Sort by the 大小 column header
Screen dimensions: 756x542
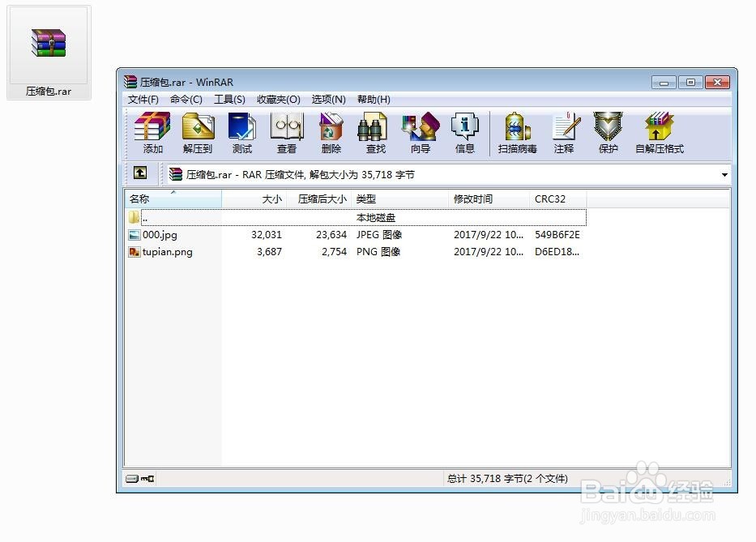click(x=254, y=198)
